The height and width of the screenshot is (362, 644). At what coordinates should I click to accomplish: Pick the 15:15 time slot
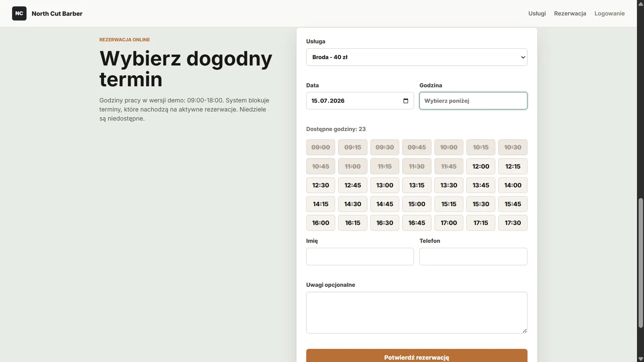(x=449, y=204)
